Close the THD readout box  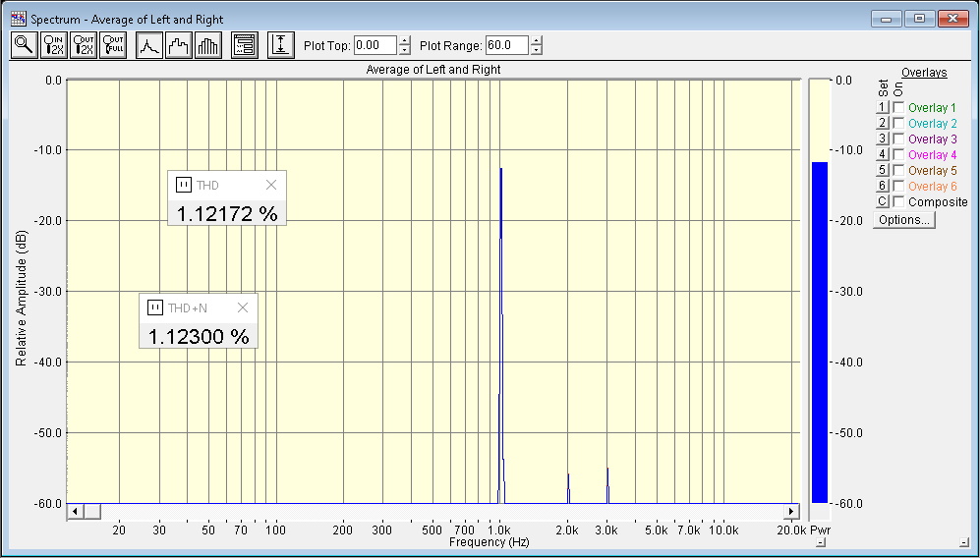[x=271, y=185]
